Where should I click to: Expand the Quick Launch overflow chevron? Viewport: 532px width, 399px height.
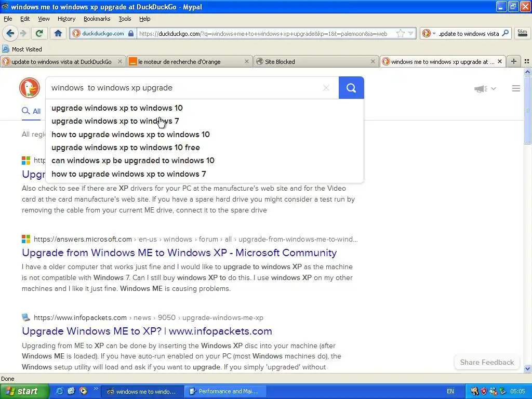click(96, 389)
